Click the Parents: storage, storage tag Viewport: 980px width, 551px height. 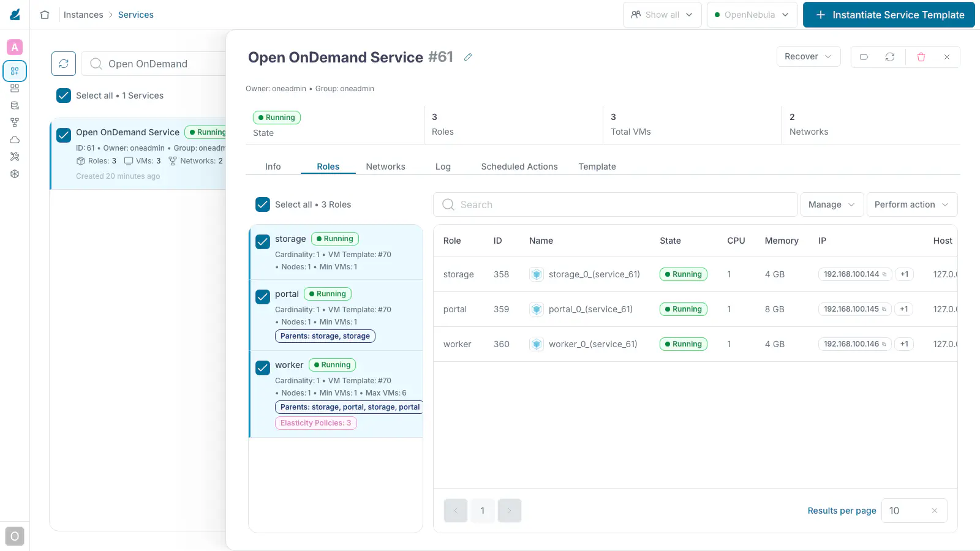[325, 336]
